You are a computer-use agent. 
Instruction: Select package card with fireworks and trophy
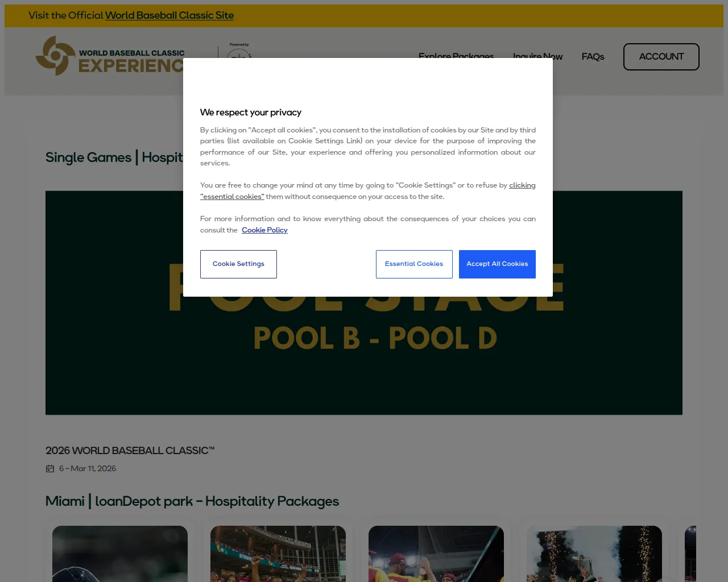594,553
